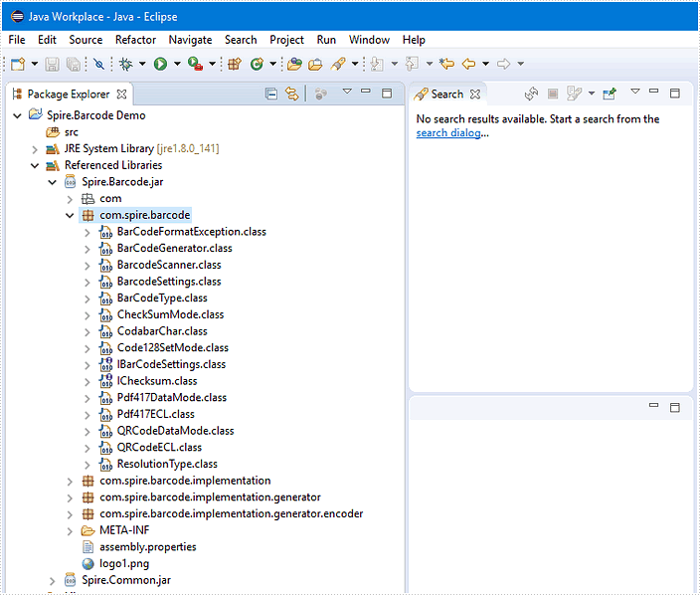Screen dimensions: 700x595
Task: Click the New wizard toolbar icon
Action: click(x=18, y=64)
